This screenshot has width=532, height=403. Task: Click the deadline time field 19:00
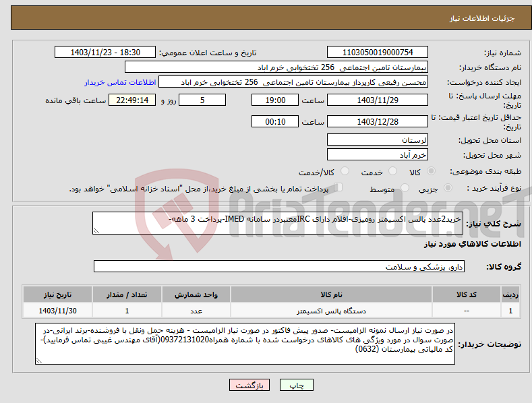point(275,100)
